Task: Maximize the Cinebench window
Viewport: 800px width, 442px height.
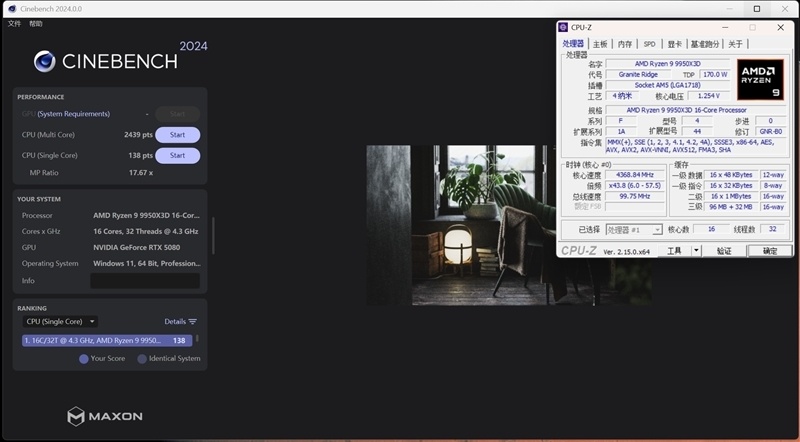Action: tap(757, 9)
